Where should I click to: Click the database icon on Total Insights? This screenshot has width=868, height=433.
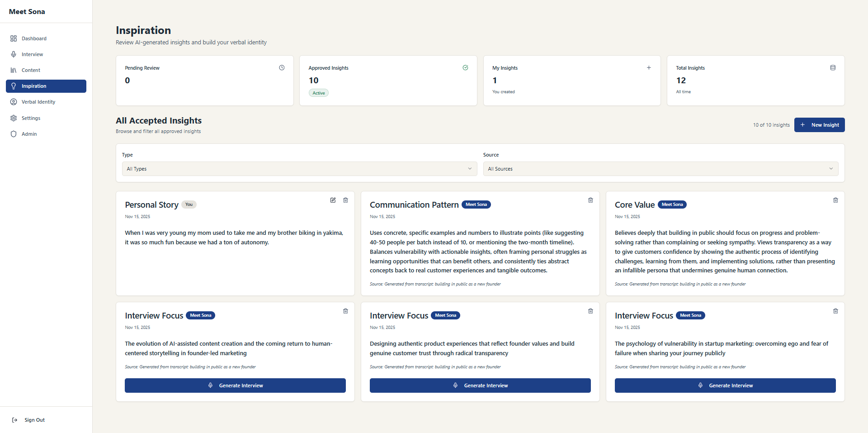coord(833,68)
